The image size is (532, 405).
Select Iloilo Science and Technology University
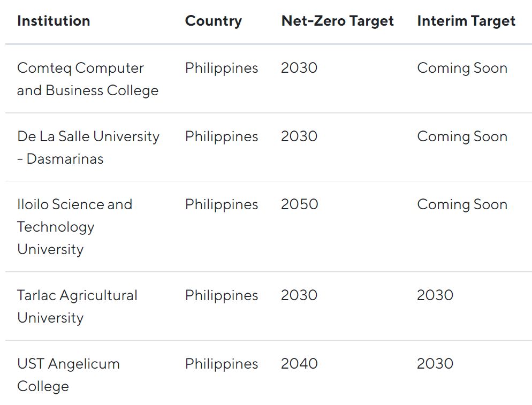[x=74, y=227]
